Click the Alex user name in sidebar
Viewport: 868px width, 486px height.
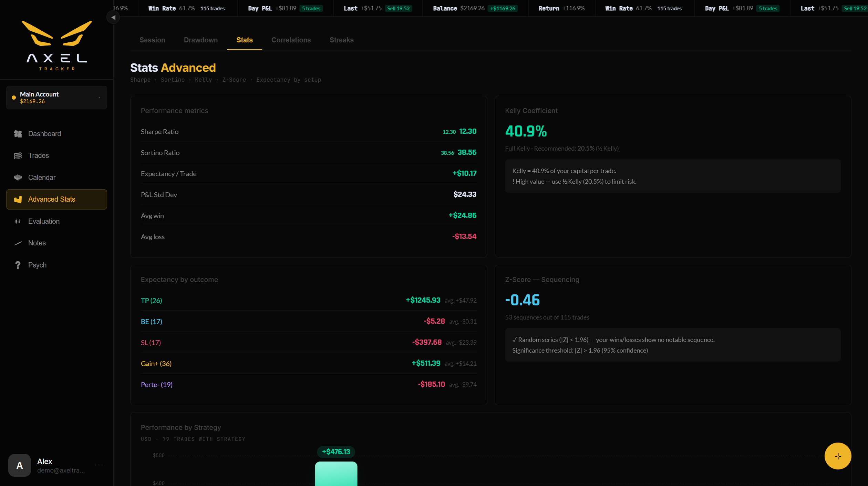click(x=45, y=462)
